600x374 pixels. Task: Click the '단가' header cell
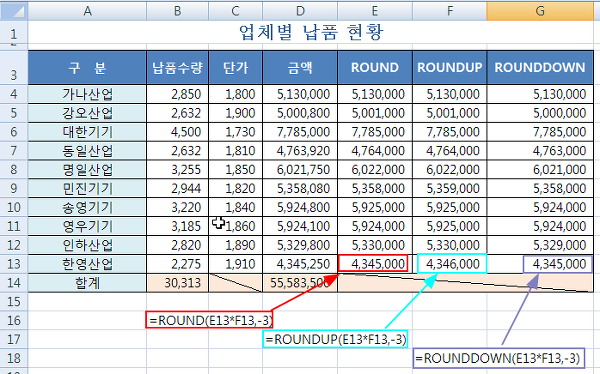(x=236, y=67)
